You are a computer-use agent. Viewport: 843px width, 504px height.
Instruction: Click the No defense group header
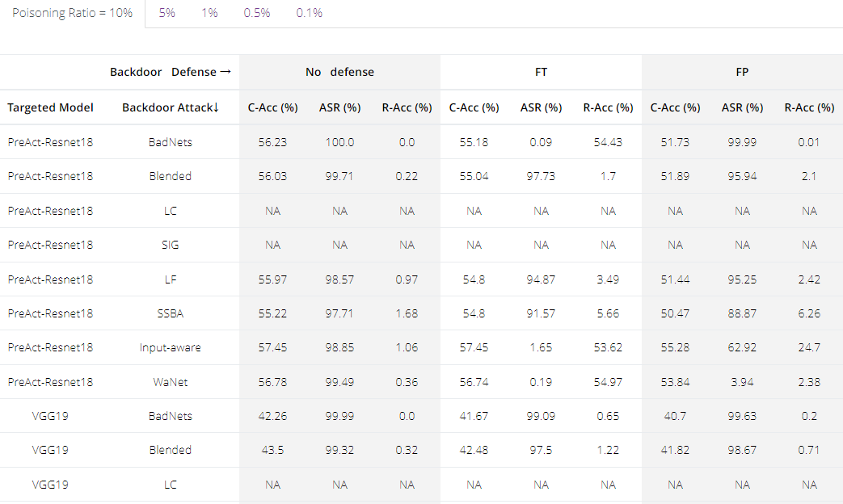pos(339,72)
